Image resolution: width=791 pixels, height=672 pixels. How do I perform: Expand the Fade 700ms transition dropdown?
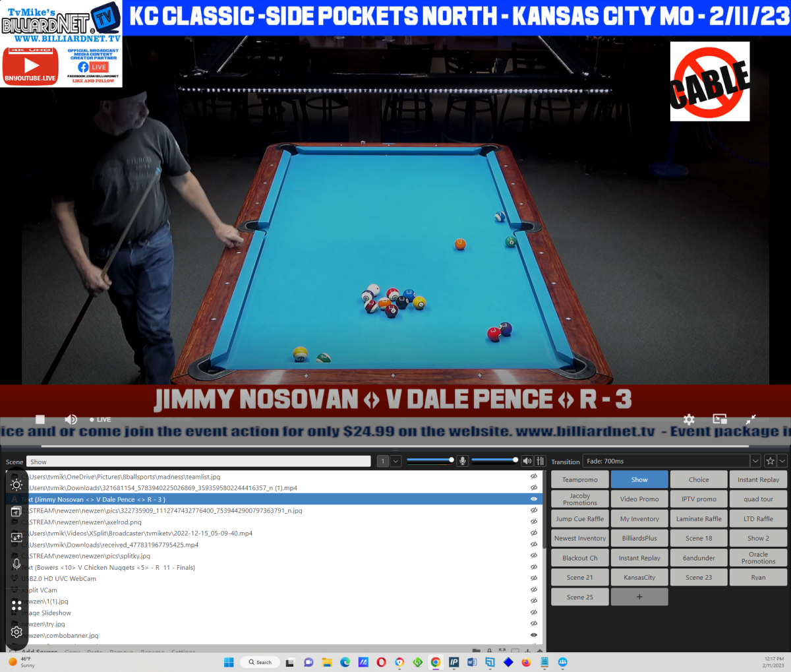click(x=755, y=461)
